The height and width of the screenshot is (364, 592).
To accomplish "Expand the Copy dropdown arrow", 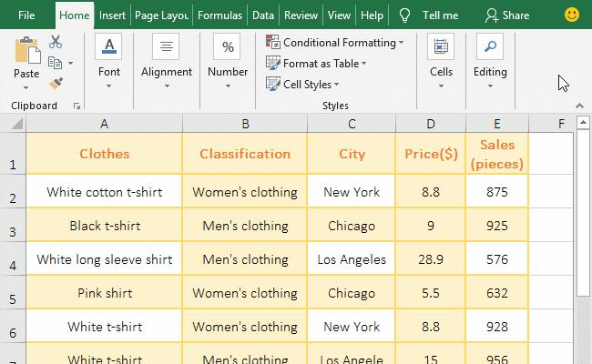I will (71, 63).
